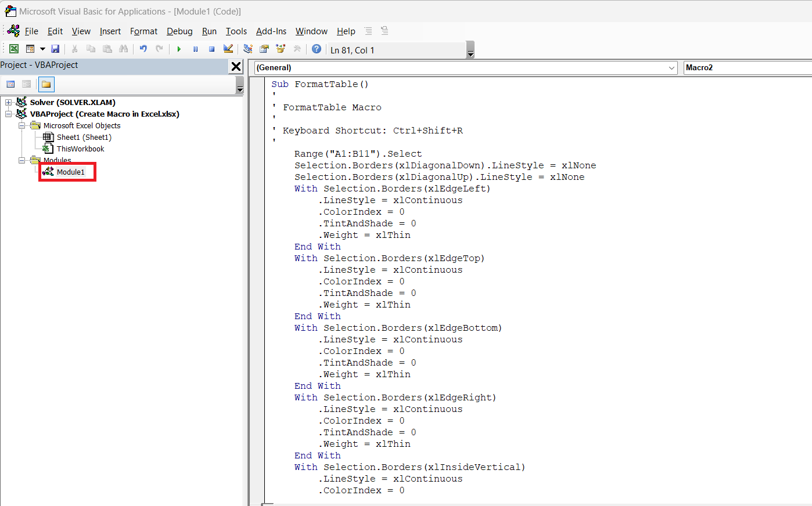This screenshot has height=506, width=812.
Task: Open the Help menu
Action: click(x=346, y=31)
